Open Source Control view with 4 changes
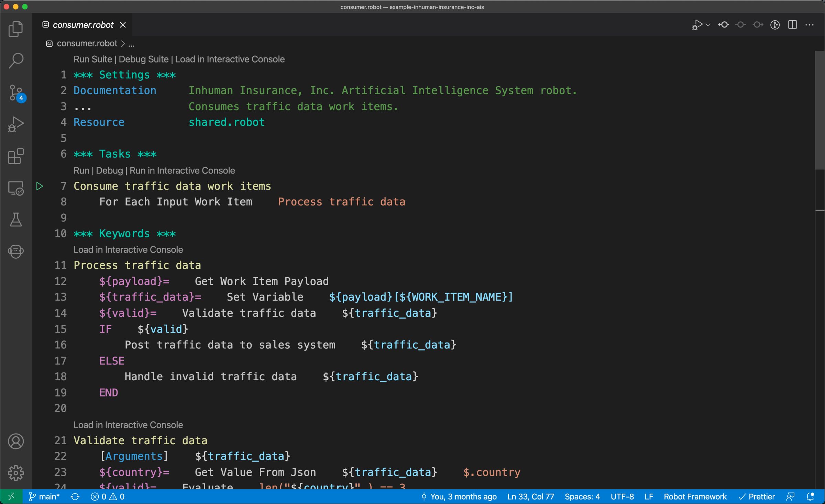The height and width of the screenshot is (504, 825). point(16,93)
